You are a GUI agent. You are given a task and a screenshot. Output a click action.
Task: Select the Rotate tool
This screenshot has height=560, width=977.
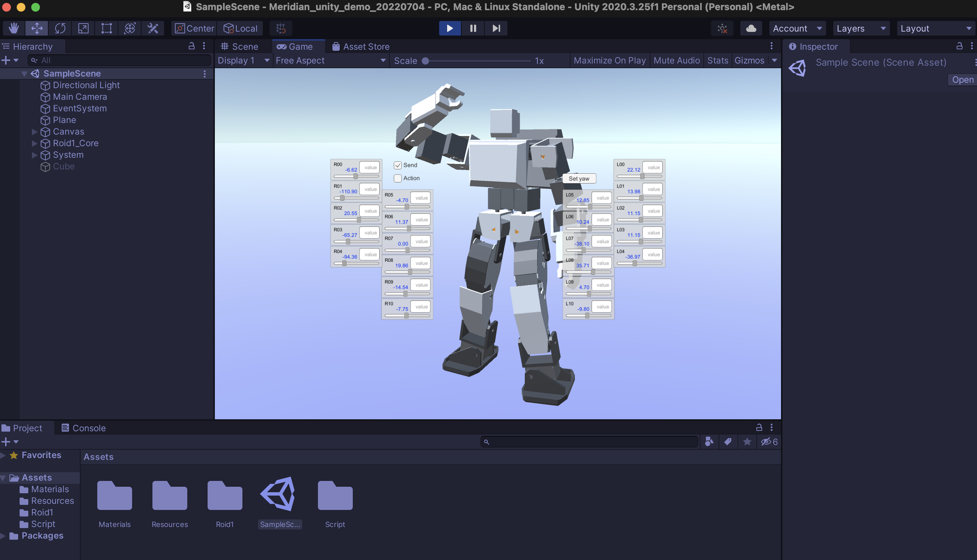pos(60,28)
